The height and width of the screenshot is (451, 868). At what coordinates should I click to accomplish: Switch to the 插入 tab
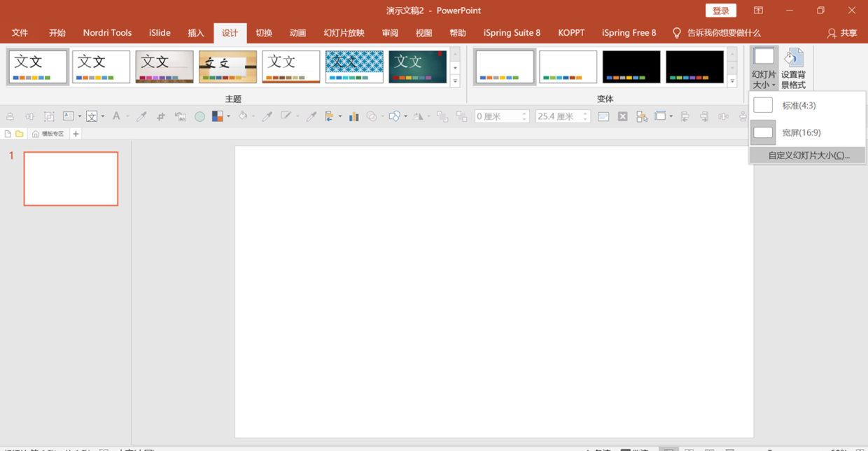[196, 33]
